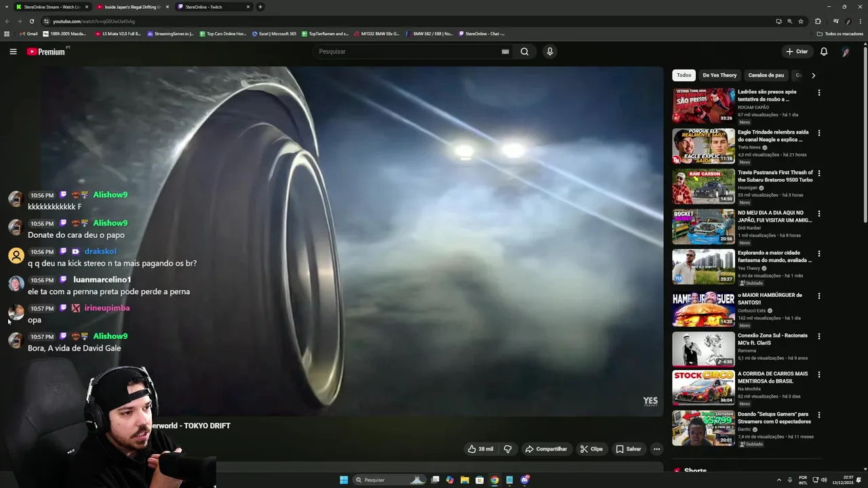Open Discord from taskbar
Viewport: 868px width, 488px height.
[525, 480]
